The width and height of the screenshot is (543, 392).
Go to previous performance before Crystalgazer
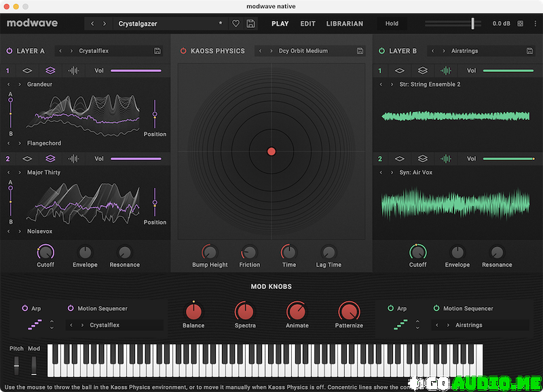point(92,24)
